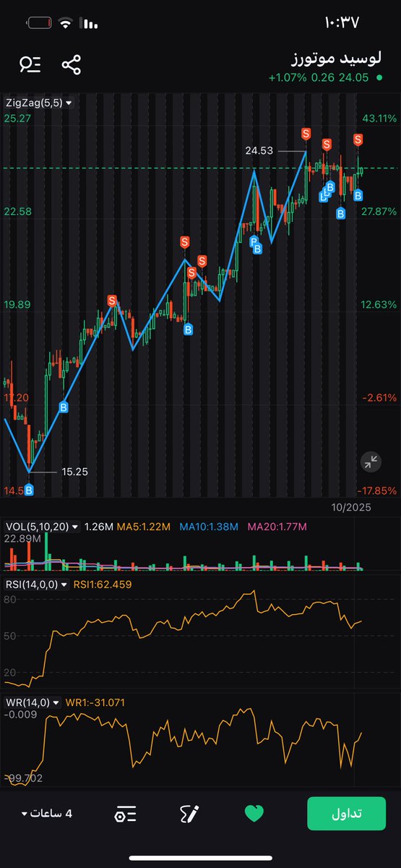Screen dimensions: 401x868
Task: Tap the MA5:1.22M volume label
Action: 145,527
